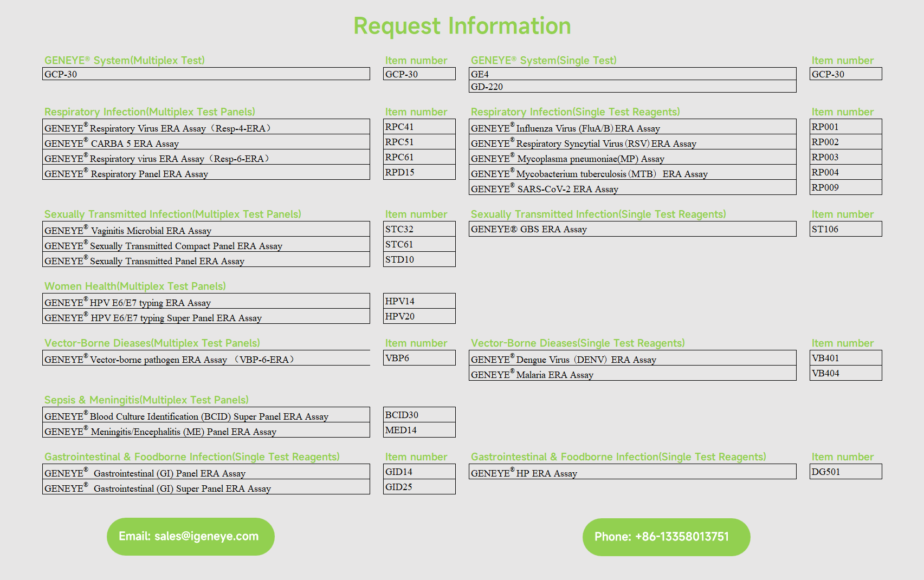Click Sexually Transmitted Infection(Single Test Reagents) heading
The height and width of the screenshot is (580, 924).
click(x=598, y=214)
